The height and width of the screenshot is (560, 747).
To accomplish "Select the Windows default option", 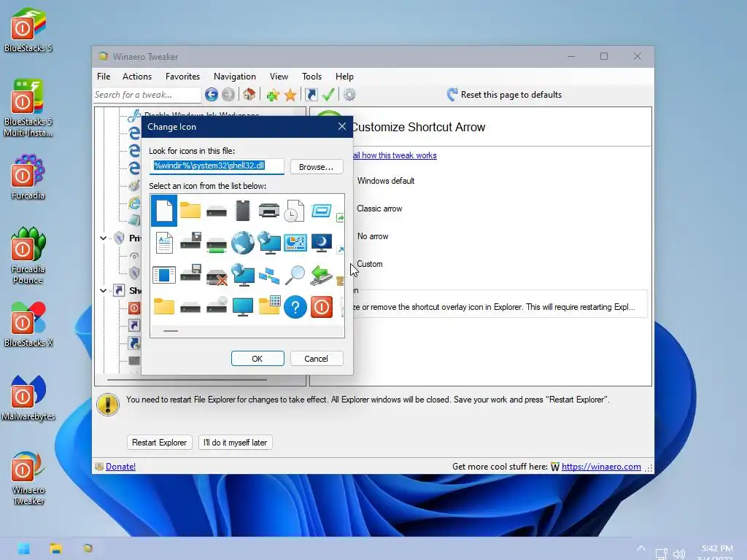I will (x=385, y=181).
